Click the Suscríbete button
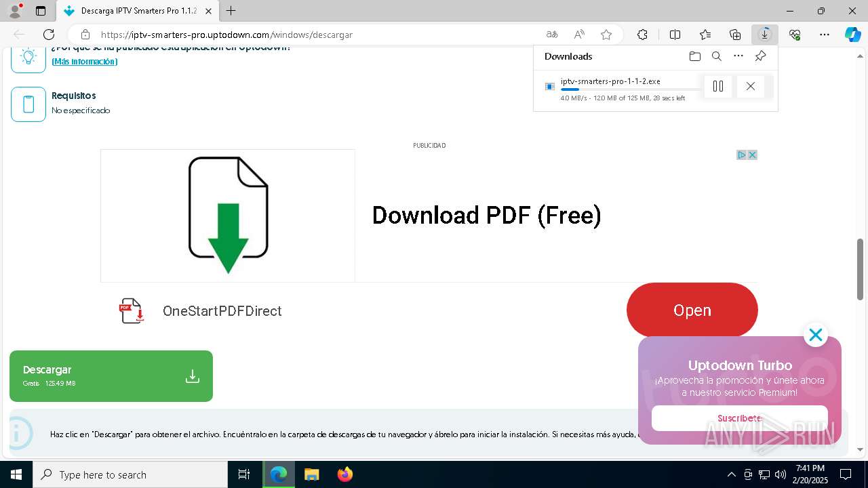 tap(739, 418)
